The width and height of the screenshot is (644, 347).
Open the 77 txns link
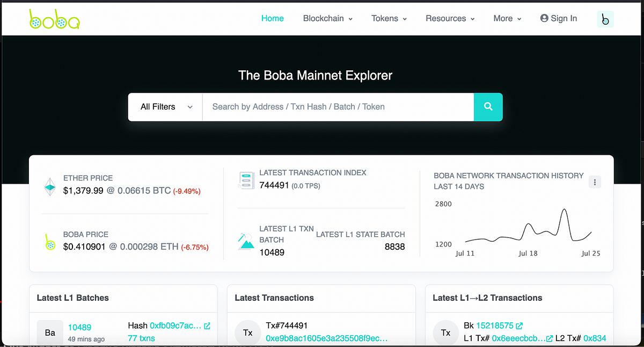point(142,338)
